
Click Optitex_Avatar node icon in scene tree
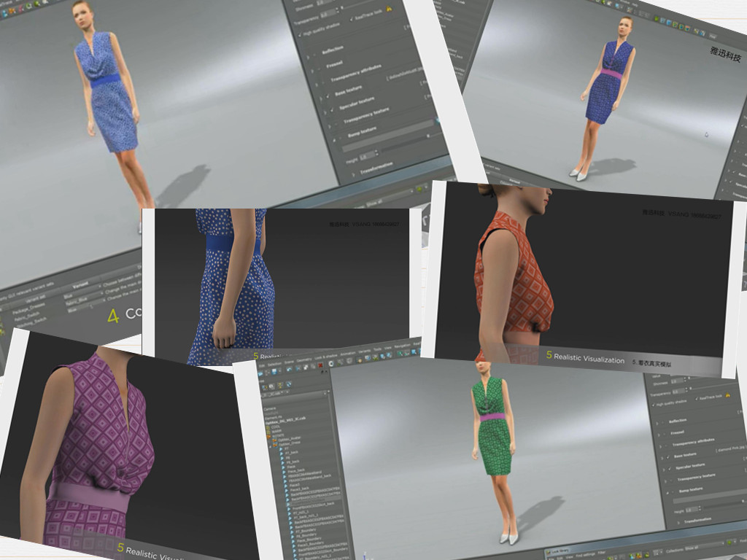(274, 440)
